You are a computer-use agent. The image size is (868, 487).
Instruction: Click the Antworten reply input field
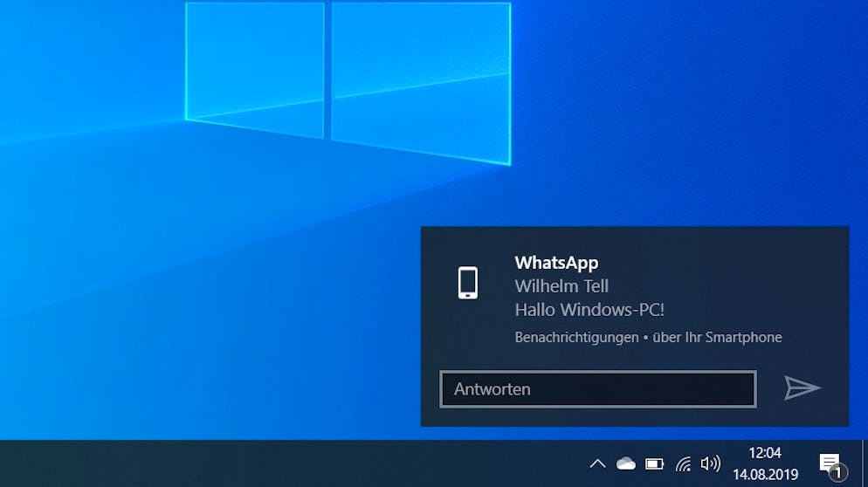pos(598,389)
